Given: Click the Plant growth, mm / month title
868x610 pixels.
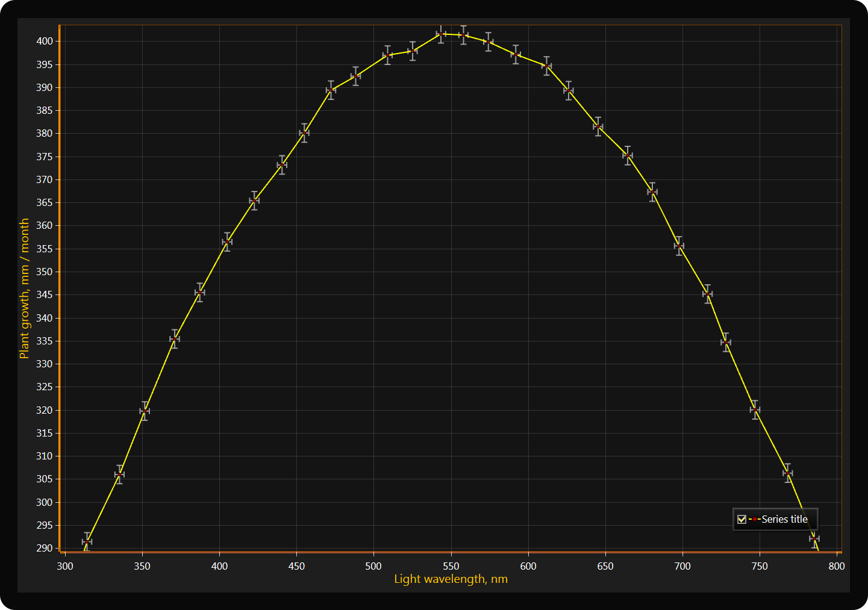Looking at the screenshot, I should (x=25, y=288).
